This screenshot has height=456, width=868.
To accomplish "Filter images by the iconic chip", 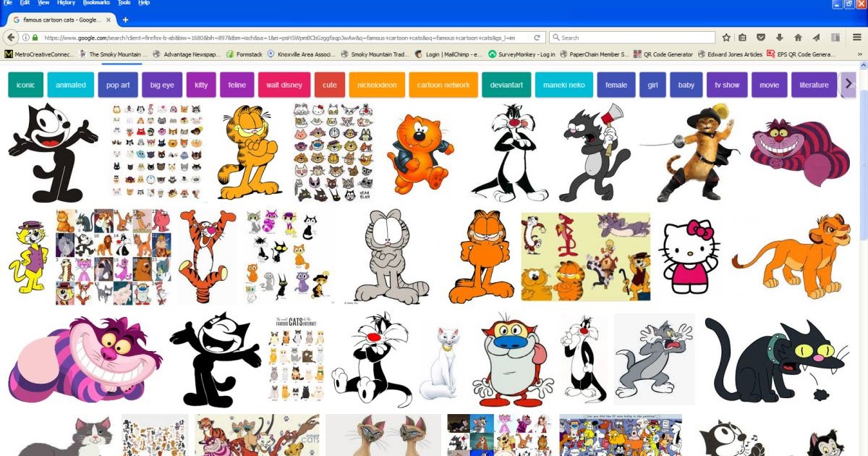I will pyautogui.click(x=25, y=85).
